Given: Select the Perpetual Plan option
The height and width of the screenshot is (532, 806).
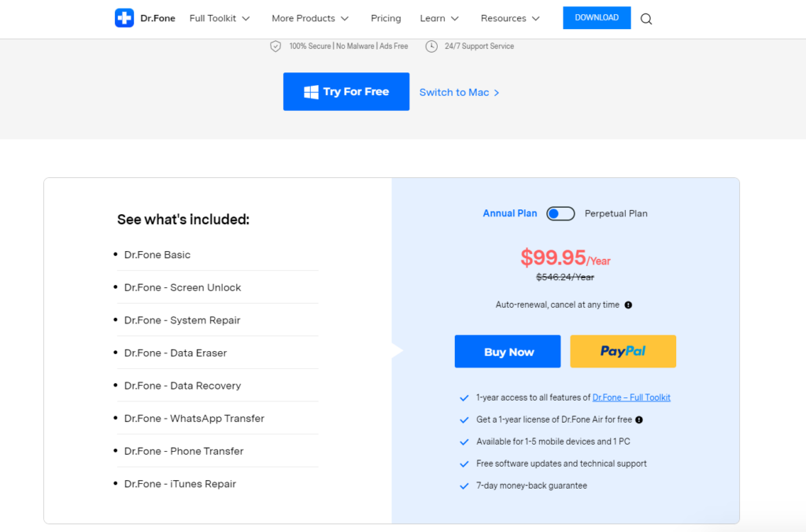Looking at the screenshot, I should click(616, 213).
